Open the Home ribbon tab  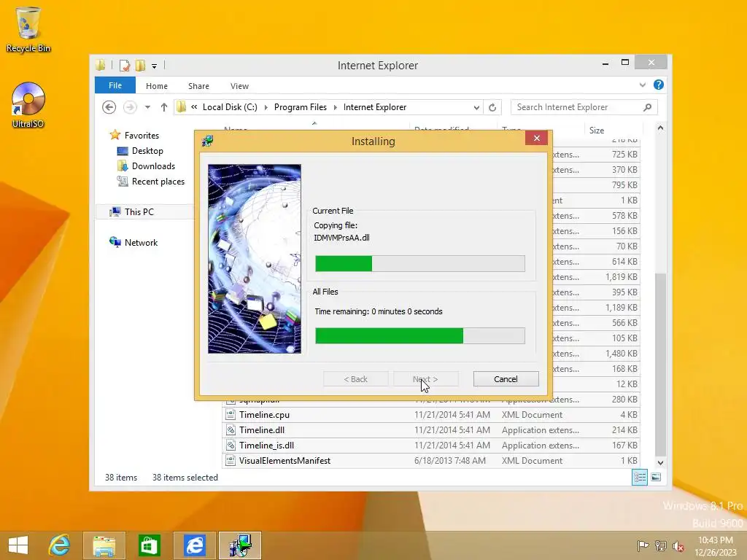(x=157, y=86)
